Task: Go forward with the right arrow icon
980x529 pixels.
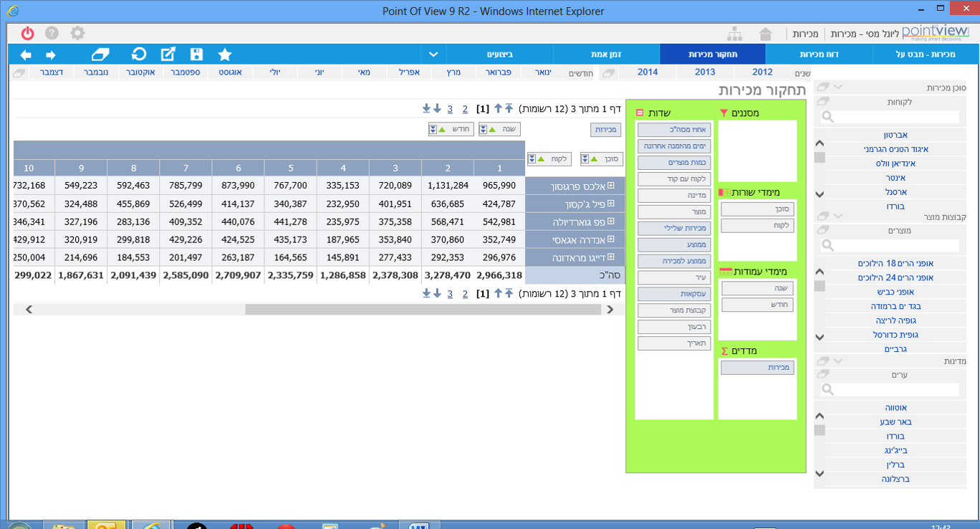Action: point(51,54)
